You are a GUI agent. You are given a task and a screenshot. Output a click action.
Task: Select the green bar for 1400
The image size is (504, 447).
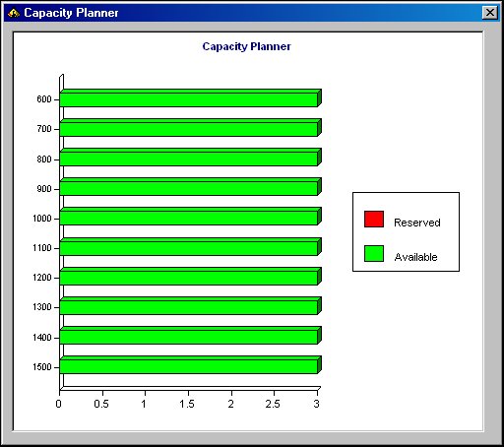click(190, 336)
